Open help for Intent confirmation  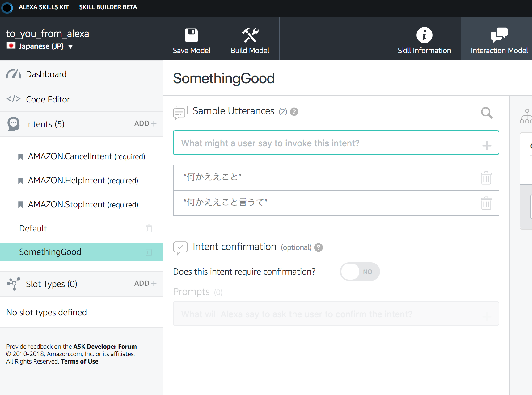pyautogui.click(x=318, y=247)
